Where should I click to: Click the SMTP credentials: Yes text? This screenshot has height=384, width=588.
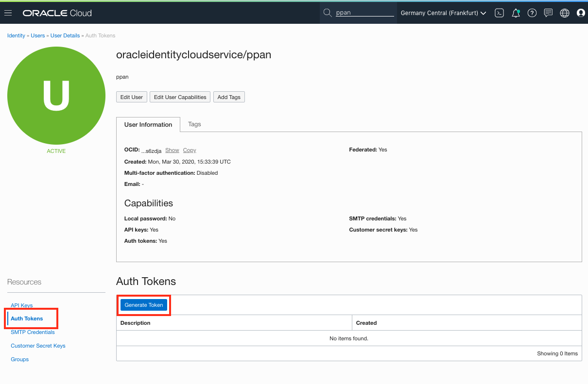[x=378, y=218]
